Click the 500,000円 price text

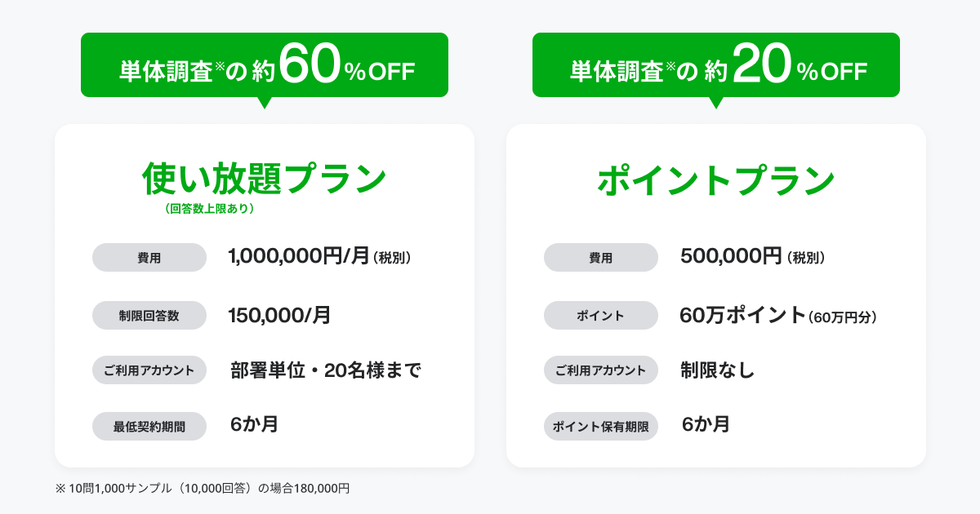(731, 257)
